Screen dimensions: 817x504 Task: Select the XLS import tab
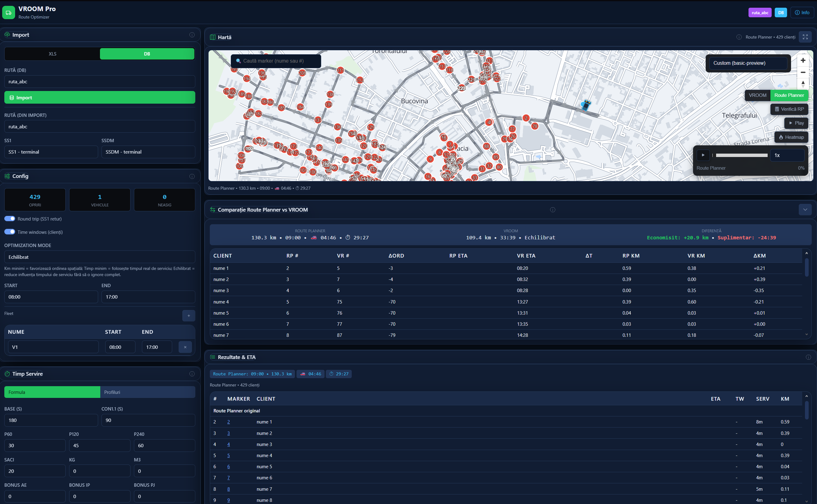(x=52, y=54)
